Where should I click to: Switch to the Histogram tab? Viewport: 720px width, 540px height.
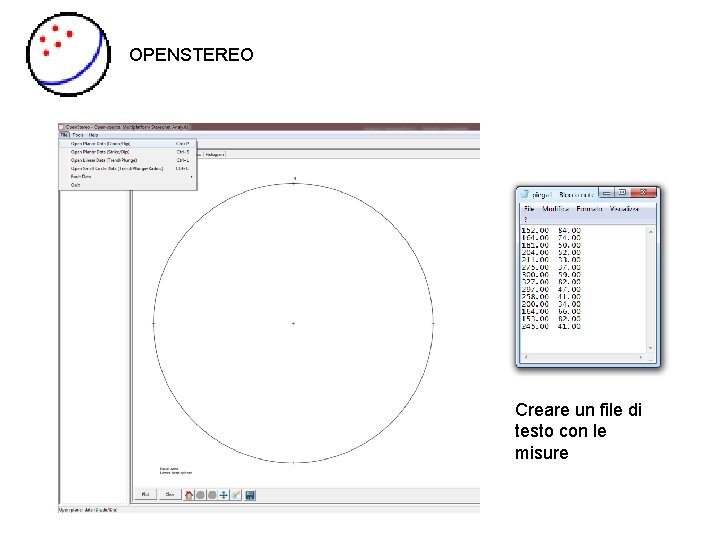coord(214,155)
